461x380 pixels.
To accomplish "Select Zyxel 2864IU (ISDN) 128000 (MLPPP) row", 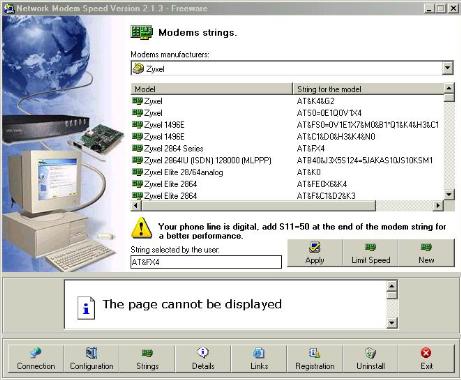I will coord(288,160).
